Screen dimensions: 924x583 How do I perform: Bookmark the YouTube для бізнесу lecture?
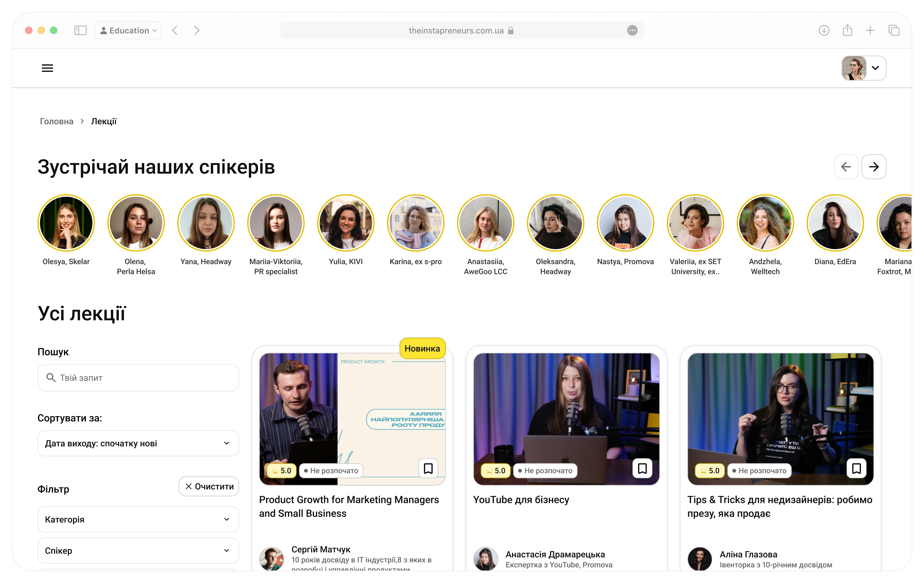pos(642,468)
